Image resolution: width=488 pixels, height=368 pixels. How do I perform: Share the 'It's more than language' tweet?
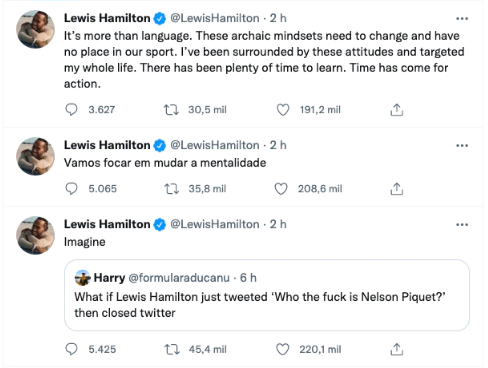point(397,110)
